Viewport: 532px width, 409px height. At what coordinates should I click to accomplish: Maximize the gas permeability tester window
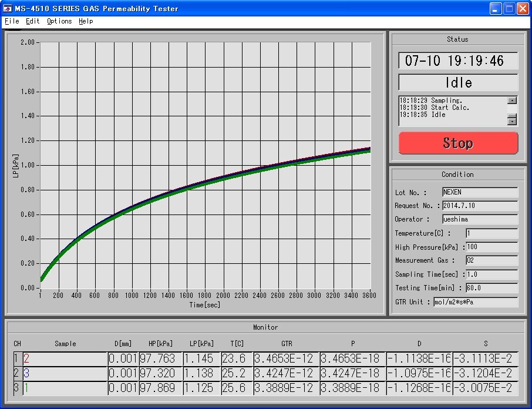tap(509, 8)
